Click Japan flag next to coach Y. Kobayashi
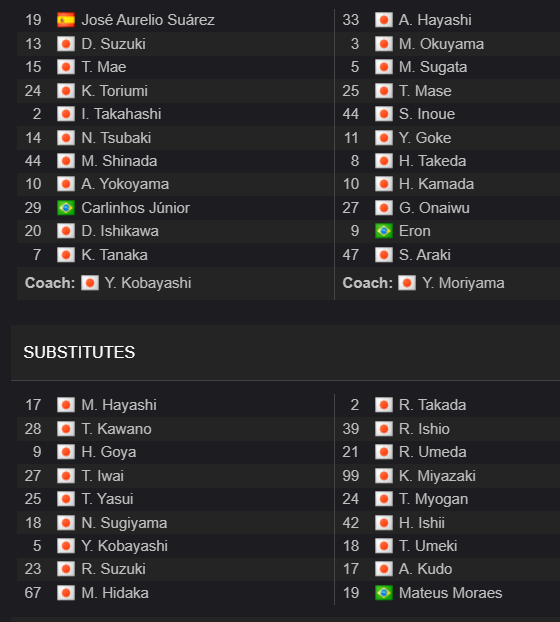 pyautogui.click(x=90, y=283)
